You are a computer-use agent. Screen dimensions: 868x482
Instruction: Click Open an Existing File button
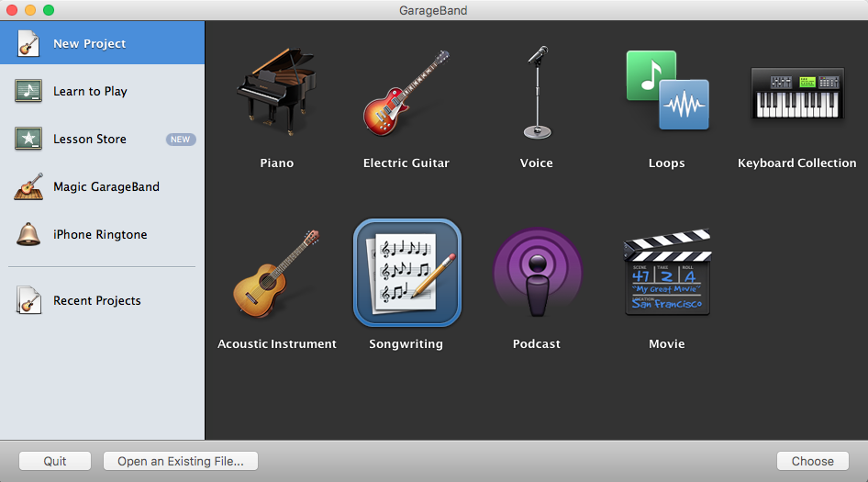tap(181, 461)
